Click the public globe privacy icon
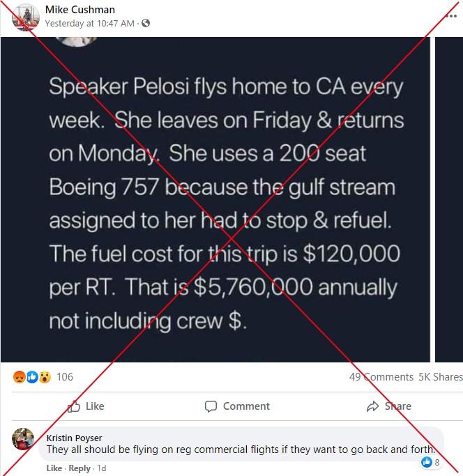 click(x=146, y=23)
